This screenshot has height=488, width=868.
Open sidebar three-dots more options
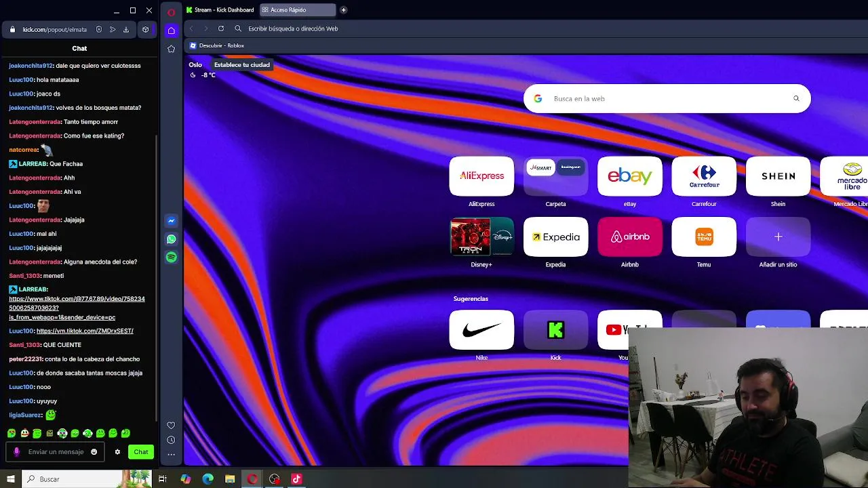[171, 454]
